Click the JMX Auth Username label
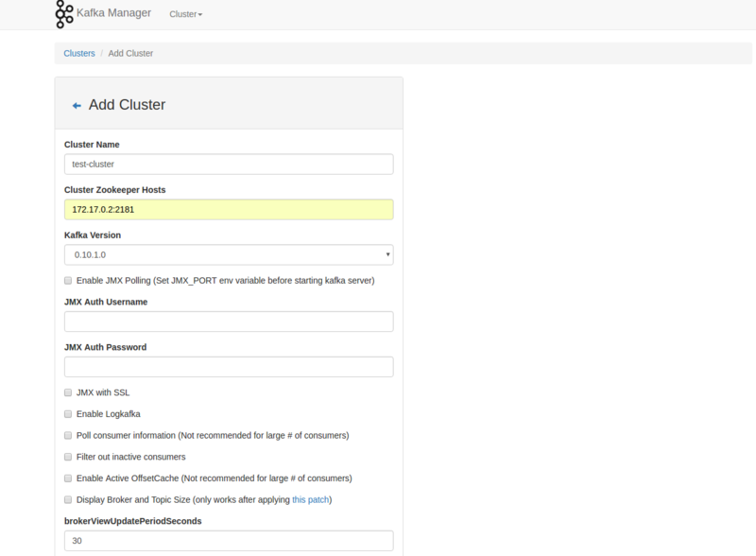The width and height of the screenshot is (756, 556). tap(106, 302)
